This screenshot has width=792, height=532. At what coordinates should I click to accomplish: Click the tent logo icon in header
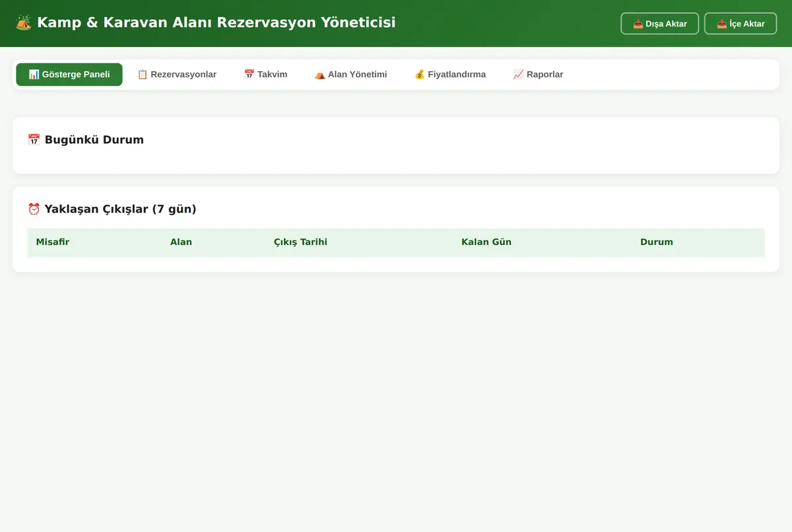[x=23, y=22]
